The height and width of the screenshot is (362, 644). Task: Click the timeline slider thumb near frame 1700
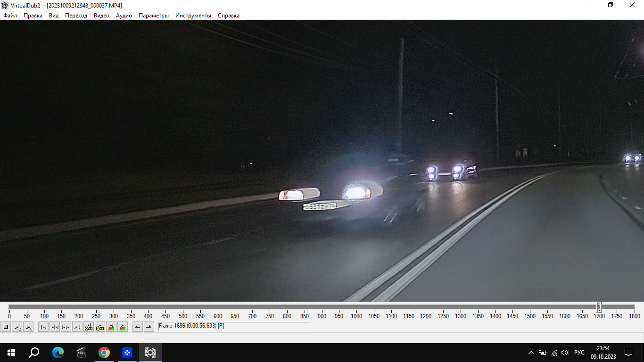click(599, 307)
